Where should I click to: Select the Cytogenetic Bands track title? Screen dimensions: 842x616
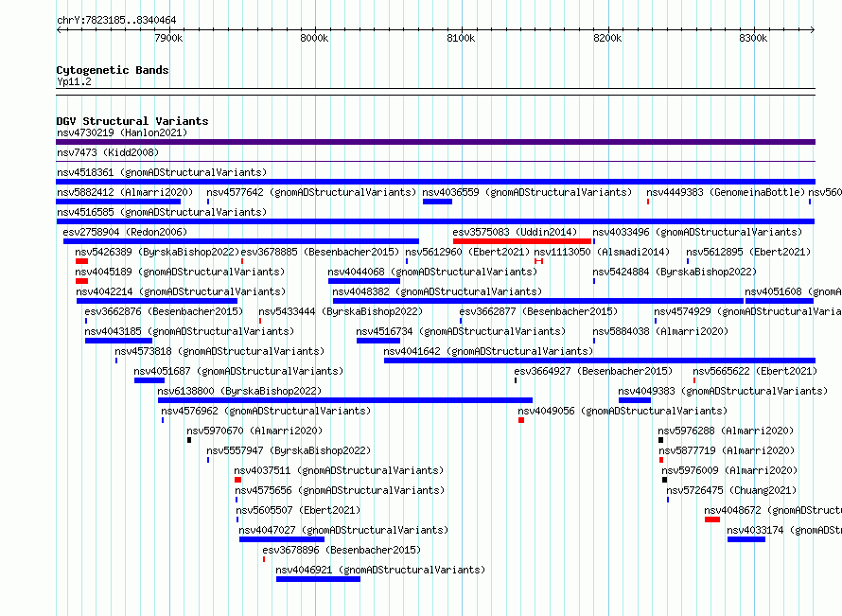point(113,70)
